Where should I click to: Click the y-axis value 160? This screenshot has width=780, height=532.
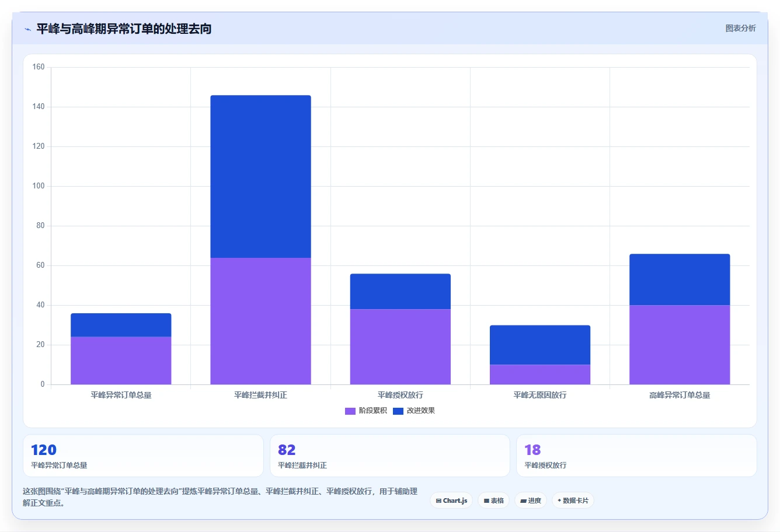[x=39, y=67]
